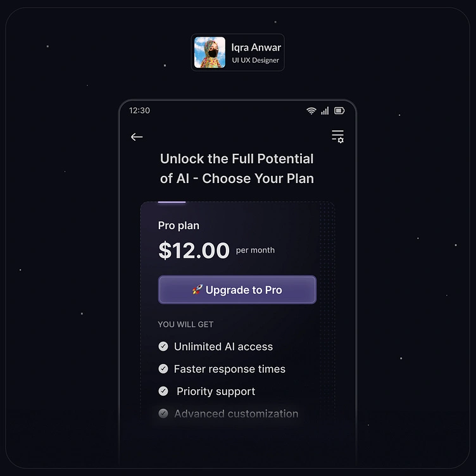Toggle the Faster response times checkmark
Screen dimensions: 476x476
(163, 368)
